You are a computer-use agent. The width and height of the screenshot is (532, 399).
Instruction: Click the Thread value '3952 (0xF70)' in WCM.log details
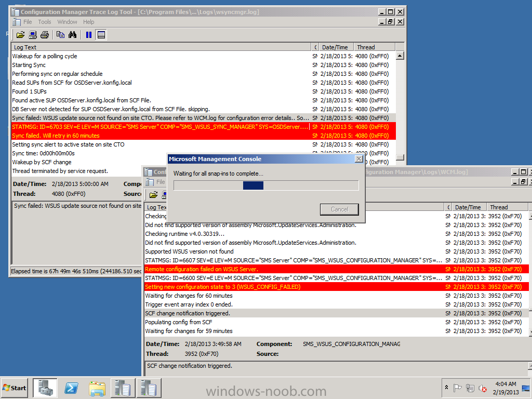pyautogui.click(x=202, y=354)
